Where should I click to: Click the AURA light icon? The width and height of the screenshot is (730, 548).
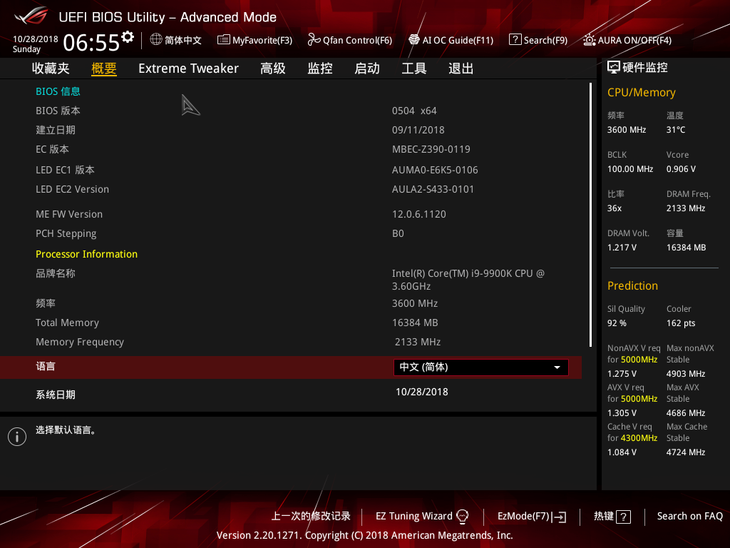(x=589, y=40)
